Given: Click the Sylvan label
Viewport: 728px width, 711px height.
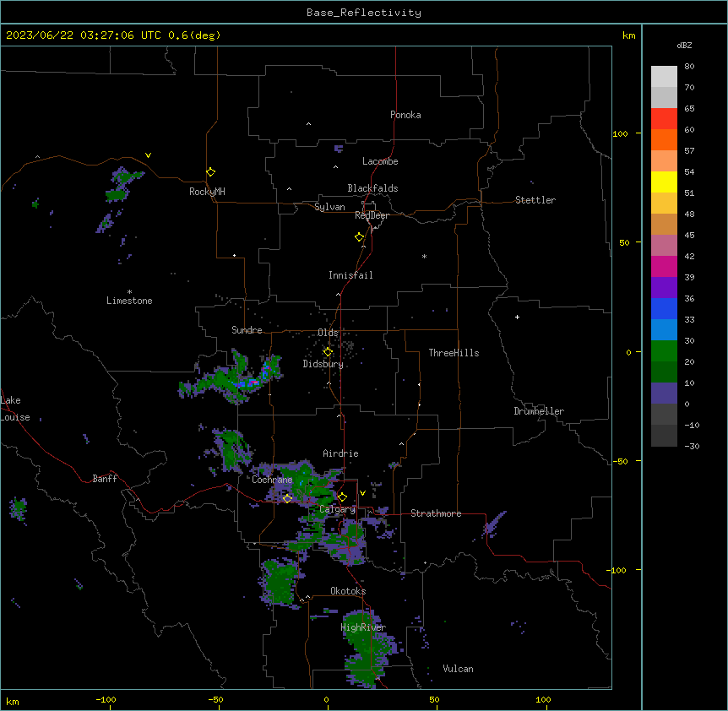Looking at the screenshot, I should tap(329, 207).
